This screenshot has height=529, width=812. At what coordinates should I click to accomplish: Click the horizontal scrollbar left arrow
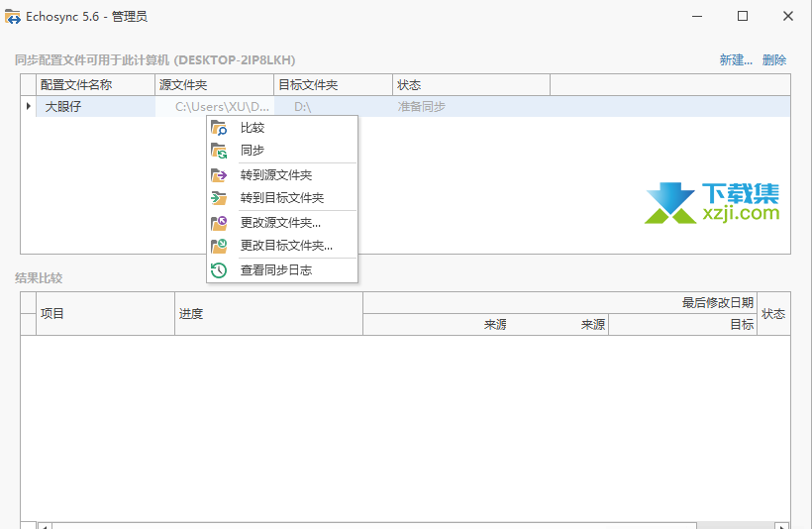tap(45, 526)
